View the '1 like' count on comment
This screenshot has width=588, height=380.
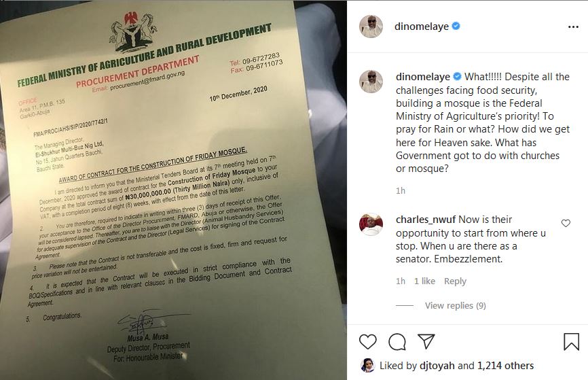(424, 281)
